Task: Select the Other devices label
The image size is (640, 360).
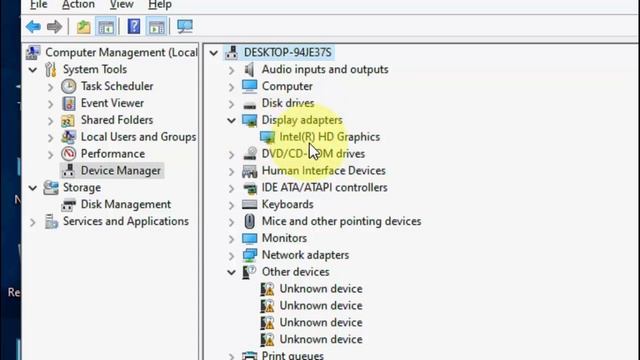Action: pyautogui.click(x=296, y=272)
